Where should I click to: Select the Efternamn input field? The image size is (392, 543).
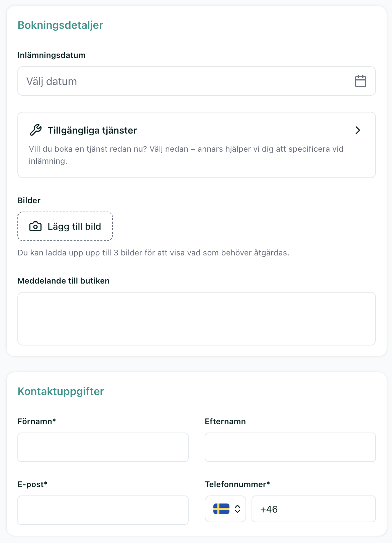(x=290, y=447)
